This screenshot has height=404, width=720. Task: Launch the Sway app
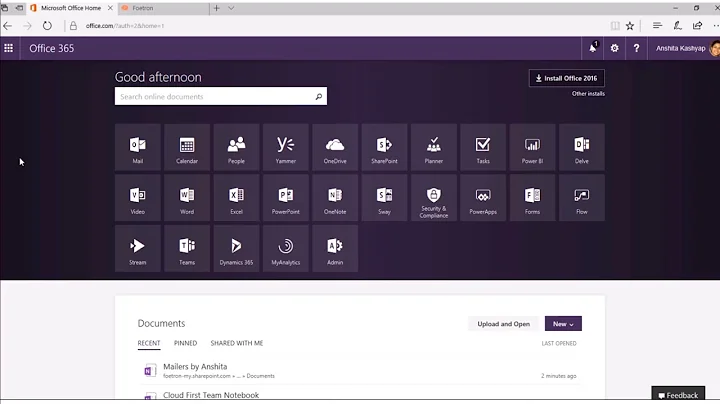click(x=384, y=198)
